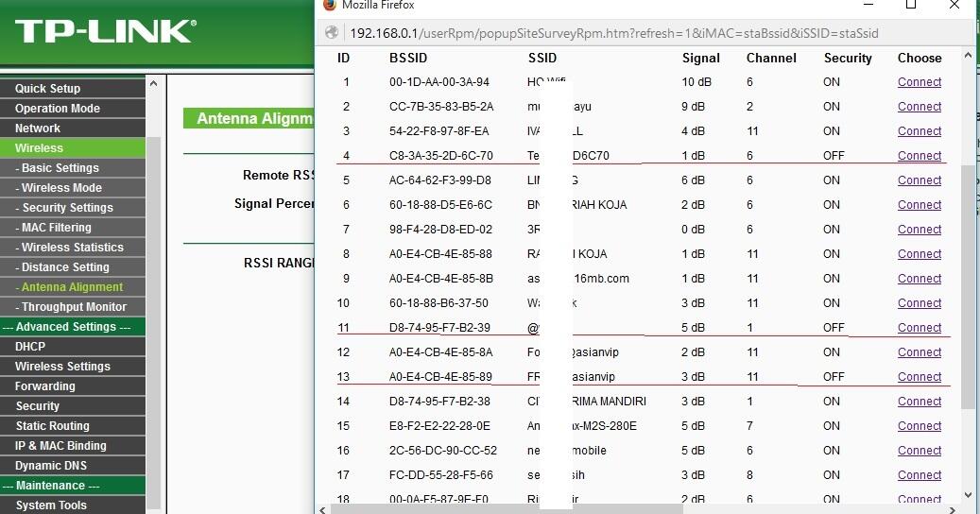
Task: Connect to network A0-E4-CB-4E-85-8B
Action: coord(920,279)
